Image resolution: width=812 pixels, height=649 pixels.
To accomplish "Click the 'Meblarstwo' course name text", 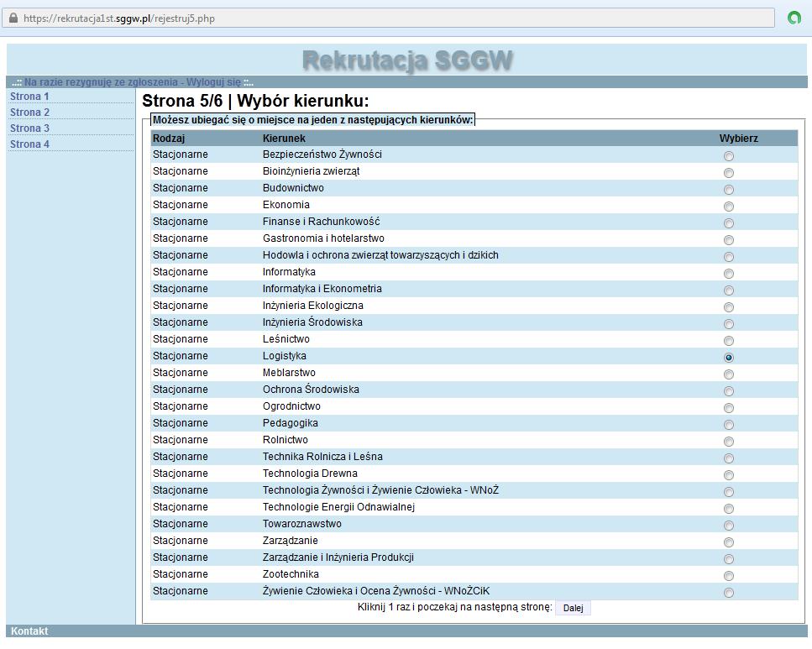I will pos(289,373).
